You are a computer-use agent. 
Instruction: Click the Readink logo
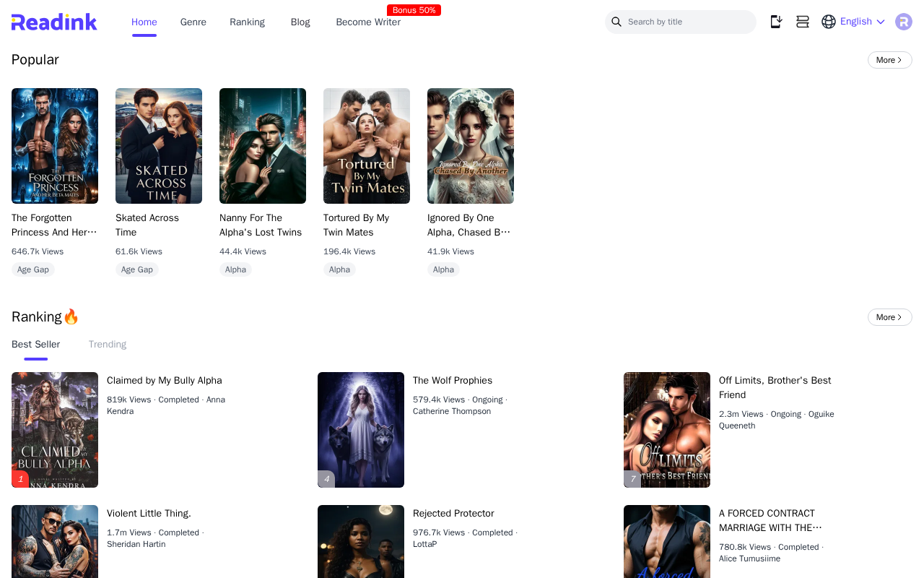[54, 22]
